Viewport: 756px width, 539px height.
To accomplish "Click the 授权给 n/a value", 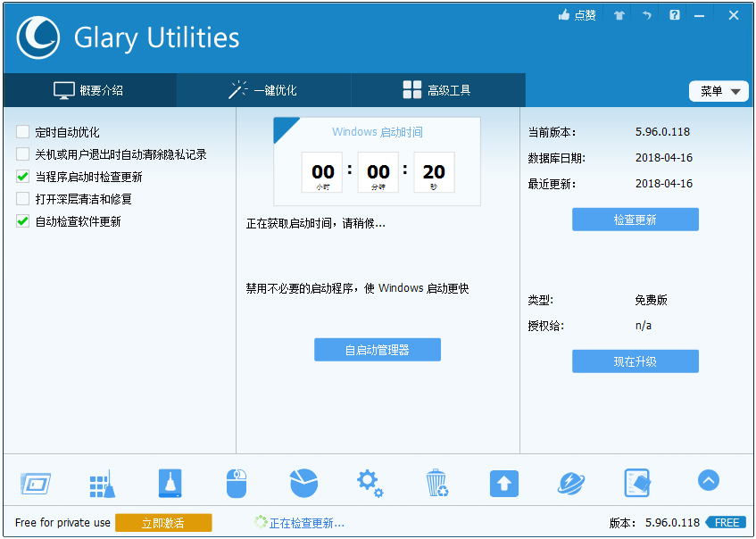I will (644, 326).
